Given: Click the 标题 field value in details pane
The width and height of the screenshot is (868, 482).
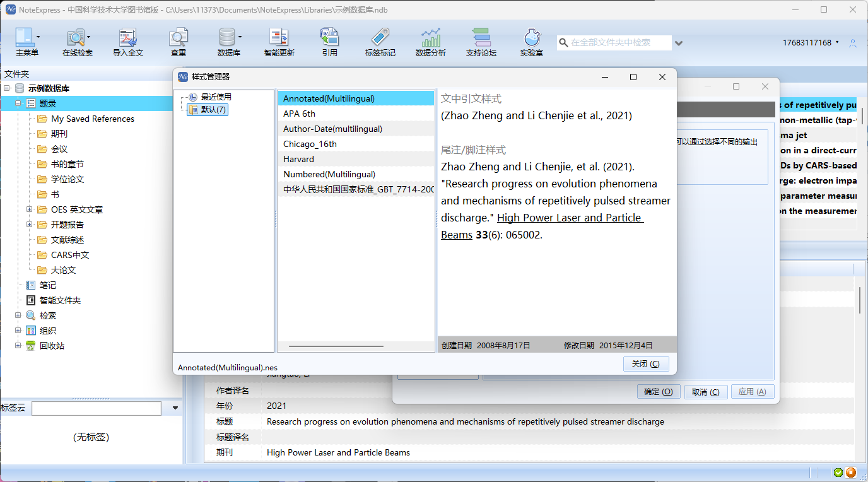Looking at the screenshot, I should (466, 421).
